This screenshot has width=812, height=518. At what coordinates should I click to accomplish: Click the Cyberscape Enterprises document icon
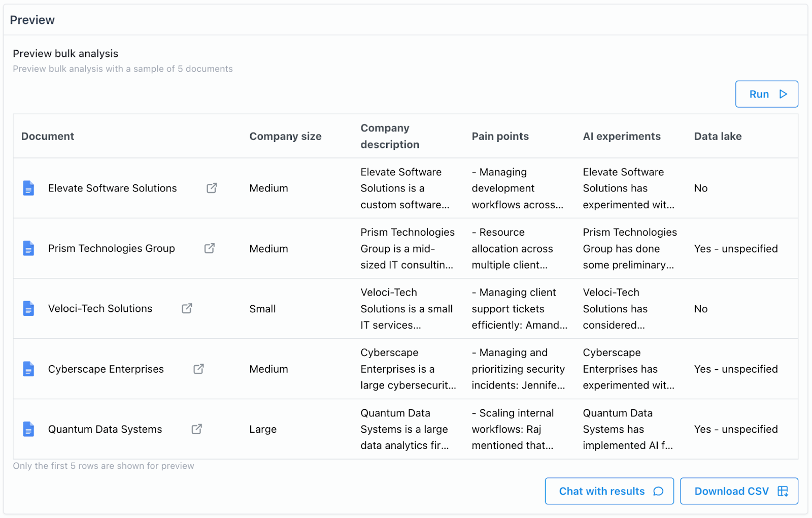coord(29,369)
